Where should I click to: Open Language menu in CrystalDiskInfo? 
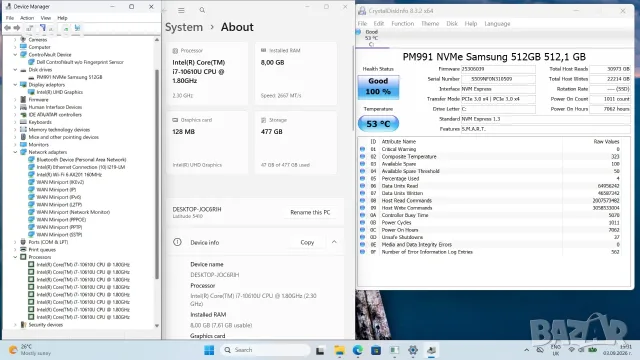(497, 24)
